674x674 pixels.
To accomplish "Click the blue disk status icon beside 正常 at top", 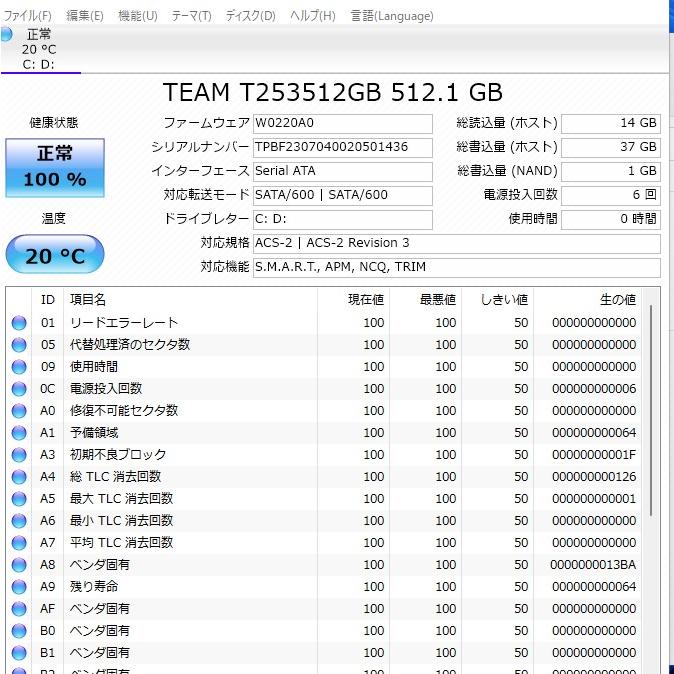I will point(6,34).
